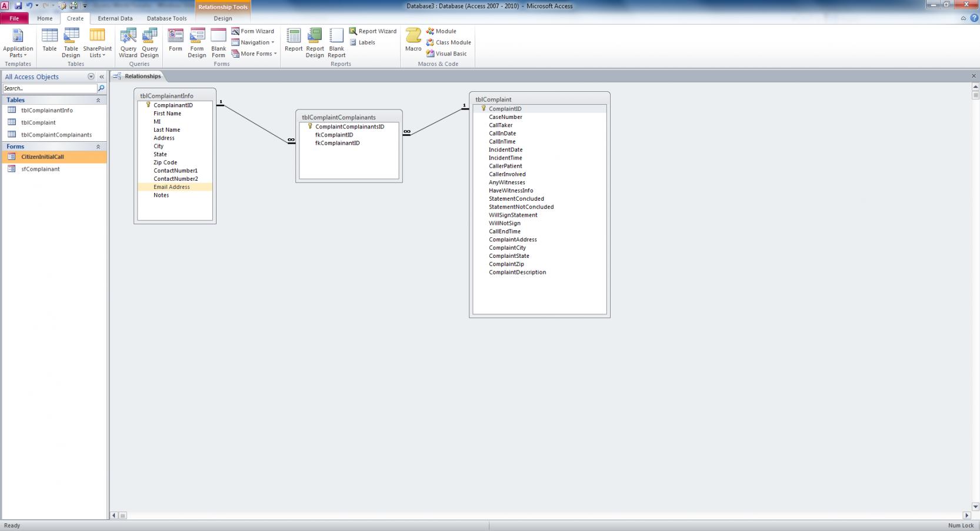Click the horizontal scrollbar left arrow
The height and width of the screenshot is (531, 980).
click(114, 516)
